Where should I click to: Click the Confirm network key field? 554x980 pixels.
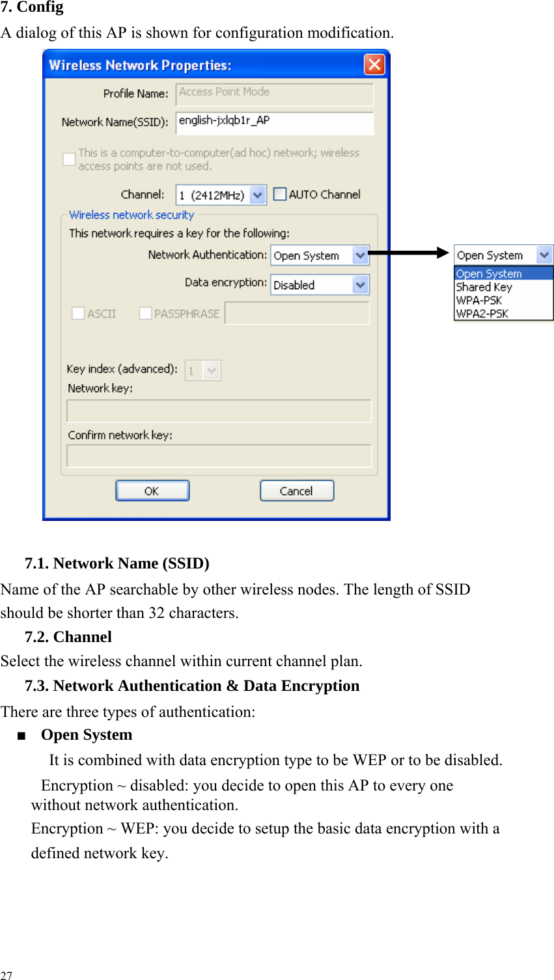[219, 456]
